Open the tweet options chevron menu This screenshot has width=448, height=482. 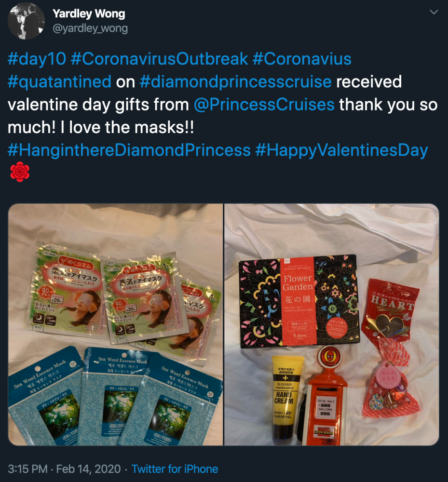434,13
